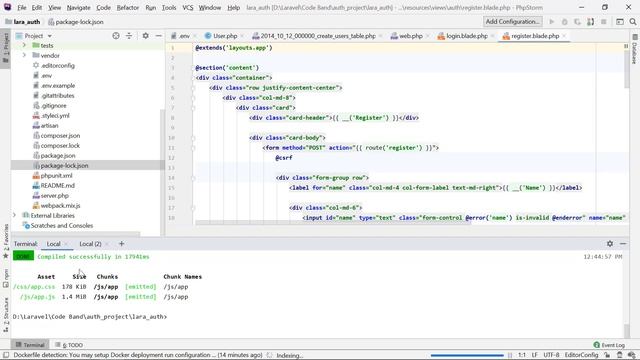640x360 pixels.
Task: Click the editor horizontal scrollbar
Action: [x=333, y=223]
